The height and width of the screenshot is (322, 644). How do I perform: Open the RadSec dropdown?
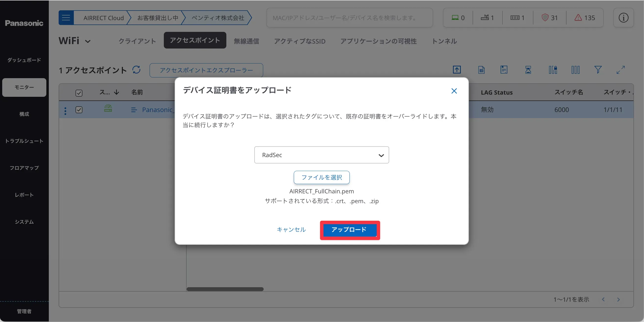322,155
